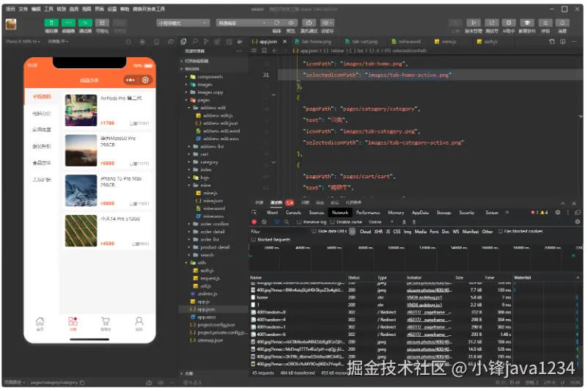Click the split editor icon

(x=563, y=41)
